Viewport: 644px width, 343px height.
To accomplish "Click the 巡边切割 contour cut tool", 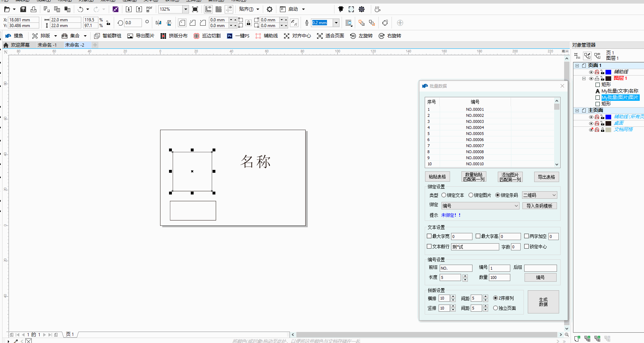I will point(207,36).
